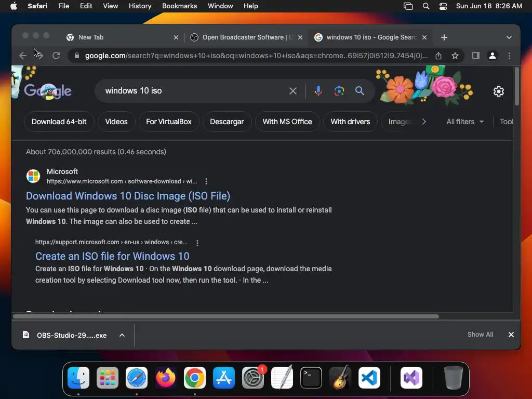Click into the Google search input field
This screenshot has height=399, width=532.
(x=193, y=91)
